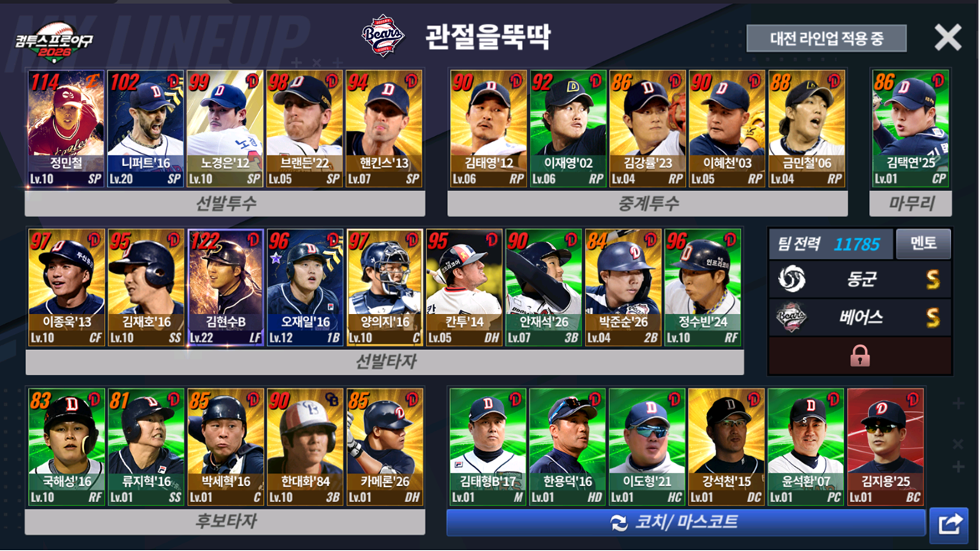
Task: Click 대전 라인업 적용 중 button
Action: click(x=826, y=38)
